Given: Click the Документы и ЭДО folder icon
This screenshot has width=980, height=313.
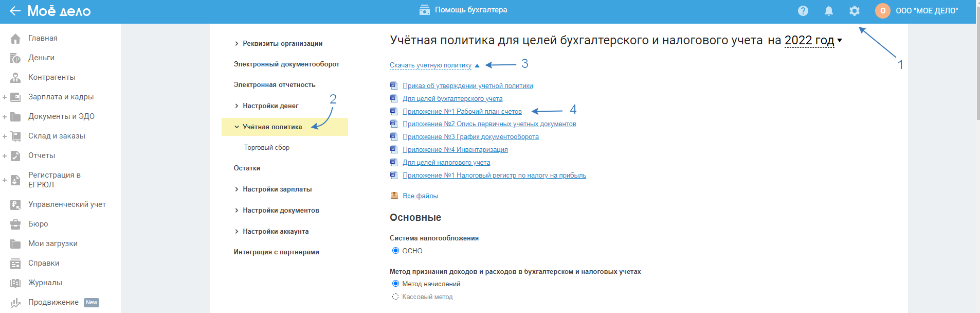Looking at the screenshot, I should pos(15,117).
